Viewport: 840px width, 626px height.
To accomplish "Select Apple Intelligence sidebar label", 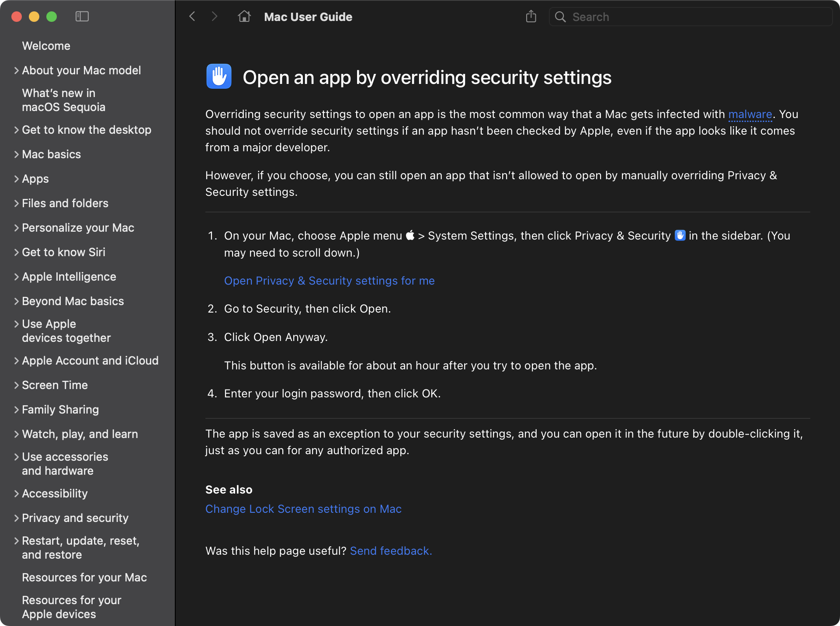I will coord(69,277).
